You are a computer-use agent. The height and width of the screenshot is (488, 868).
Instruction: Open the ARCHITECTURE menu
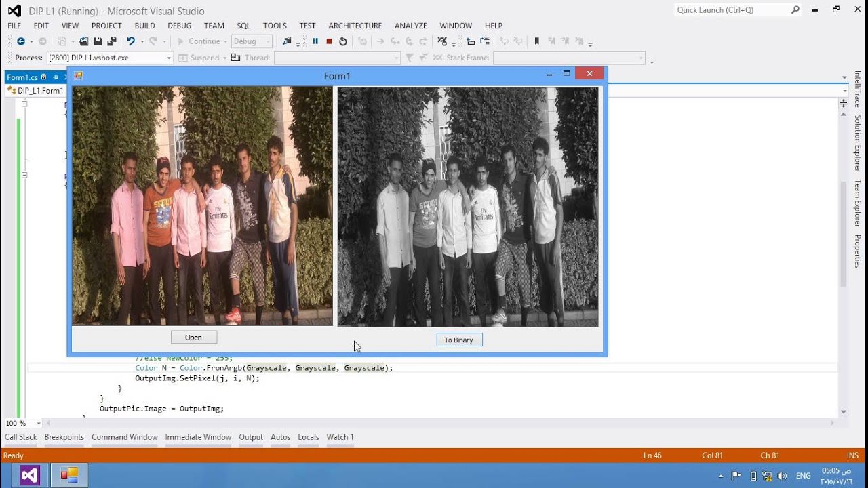pyautogui.click(x=355, y=26)
